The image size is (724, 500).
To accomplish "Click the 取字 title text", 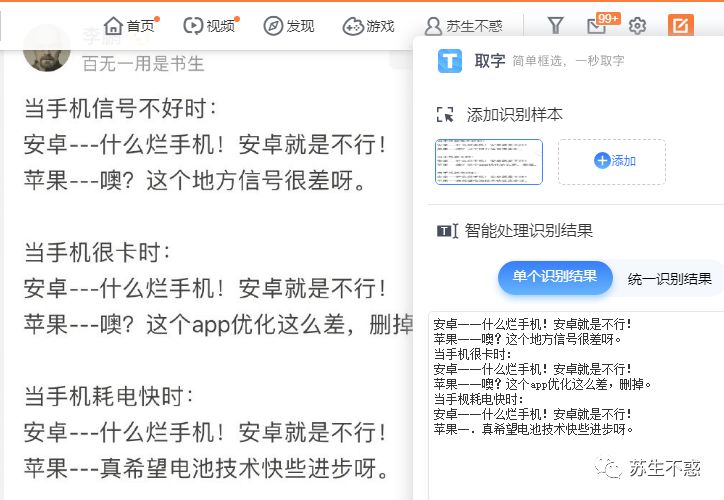I will 490,60.
